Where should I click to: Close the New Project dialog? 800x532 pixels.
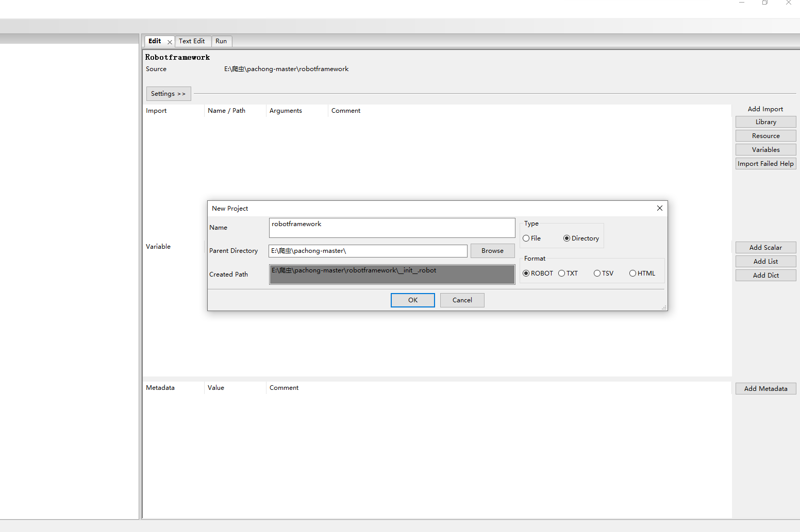[x=660, y=208]
